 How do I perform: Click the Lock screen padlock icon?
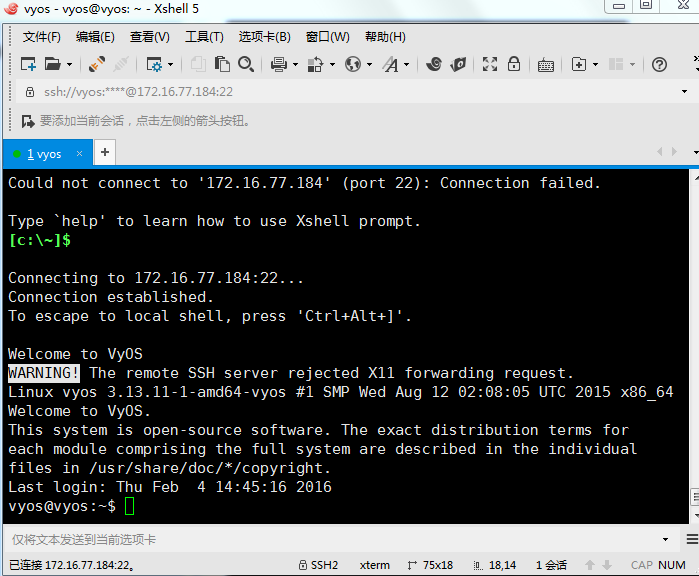pyautogui.click(x=514, y=64)
